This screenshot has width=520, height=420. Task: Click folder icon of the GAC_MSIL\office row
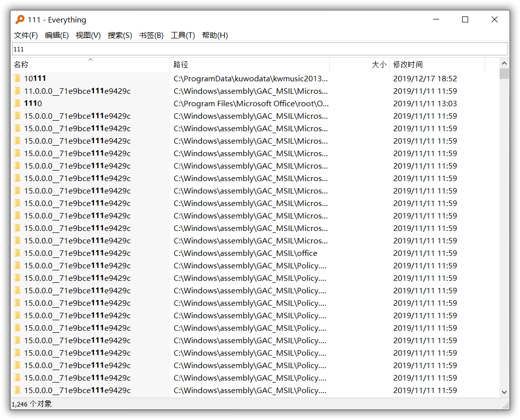coord(17,253)
